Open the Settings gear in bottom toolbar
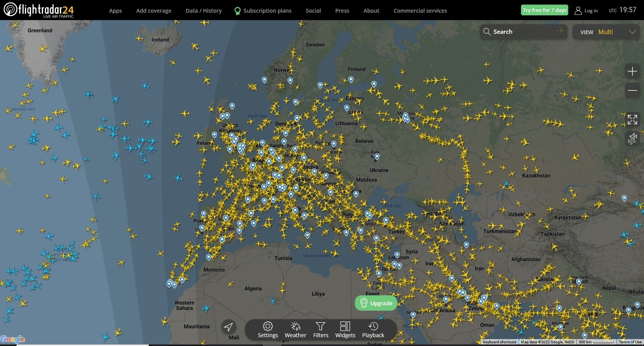 pyautogui.click(x=268, y=330)
